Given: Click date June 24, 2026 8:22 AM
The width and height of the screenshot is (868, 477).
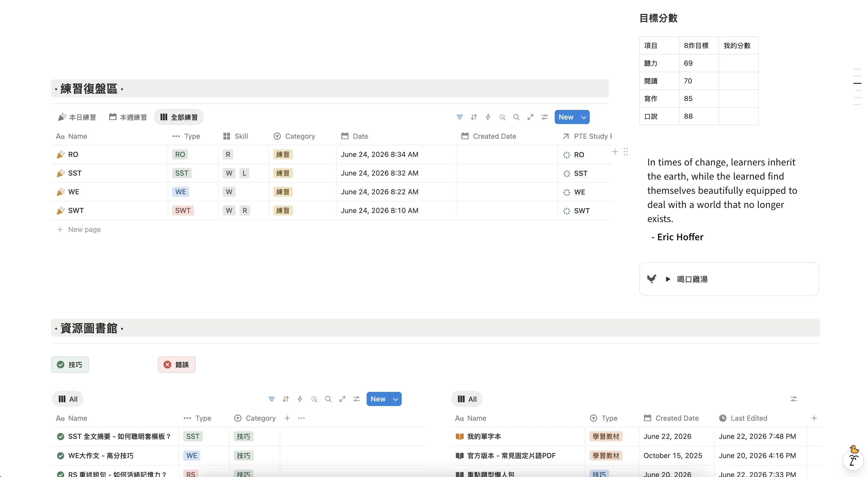Looking at the screenshot, I should 379,192.
